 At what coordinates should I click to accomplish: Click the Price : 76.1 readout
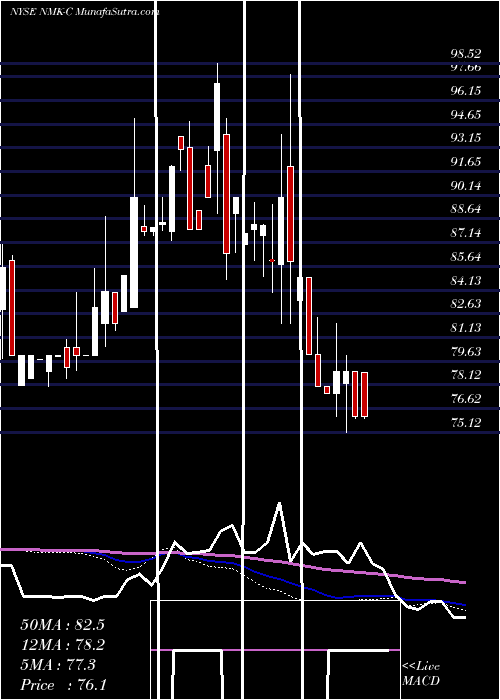click(x=63, y=685)
